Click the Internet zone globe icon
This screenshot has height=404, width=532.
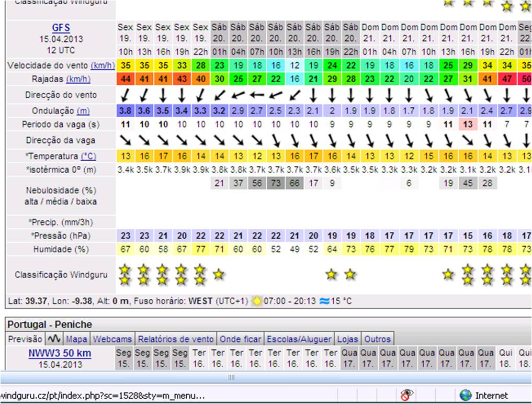[x=466, y=395]
